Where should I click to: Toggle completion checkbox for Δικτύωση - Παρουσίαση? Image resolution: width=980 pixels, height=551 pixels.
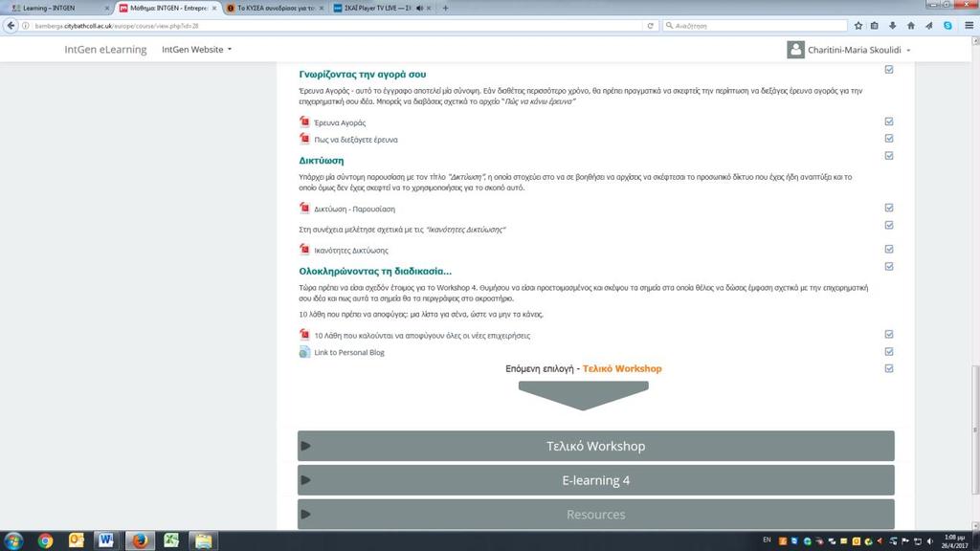889,208
